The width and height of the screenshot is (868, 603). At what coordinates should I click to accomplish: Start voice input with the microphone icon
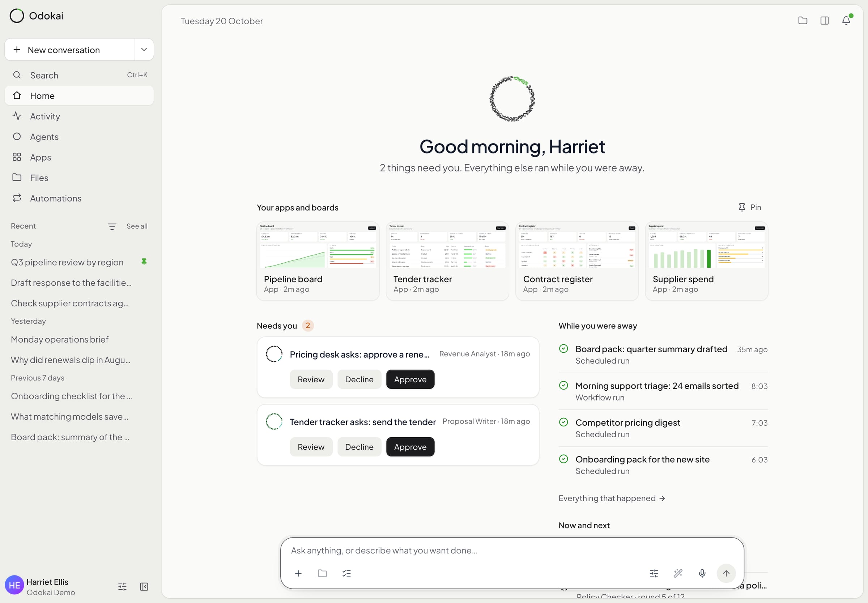click(x=702, y=573)
